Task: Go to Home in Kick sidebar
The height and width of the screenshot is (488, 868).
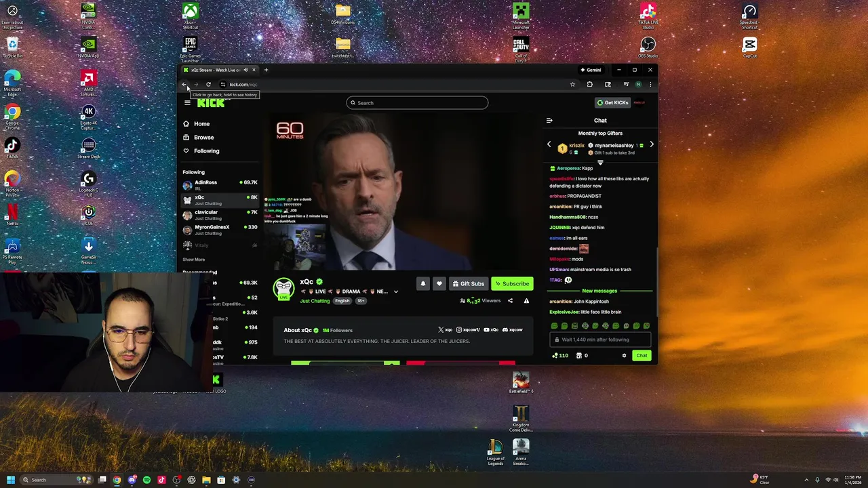Action: click(x=201, y=124)
